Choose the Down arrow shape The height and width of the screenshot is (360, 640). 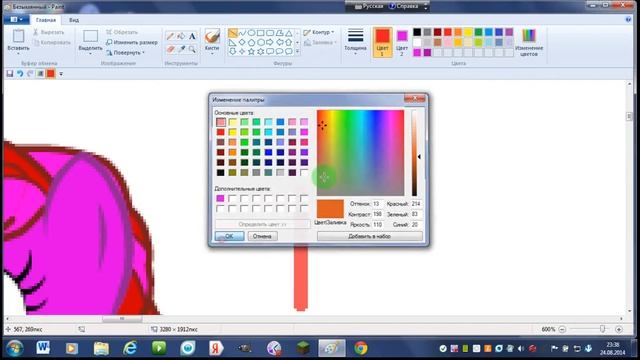point(233,51)
